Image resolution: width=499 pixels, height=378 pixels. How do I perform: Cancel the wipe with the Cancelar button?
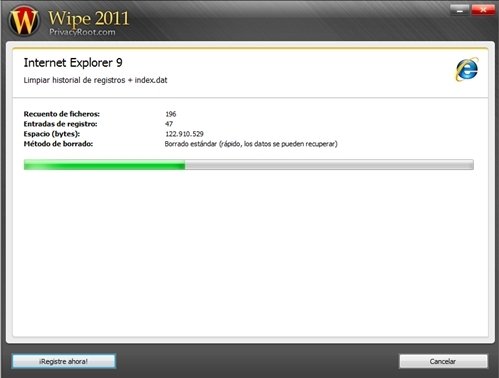443,361
